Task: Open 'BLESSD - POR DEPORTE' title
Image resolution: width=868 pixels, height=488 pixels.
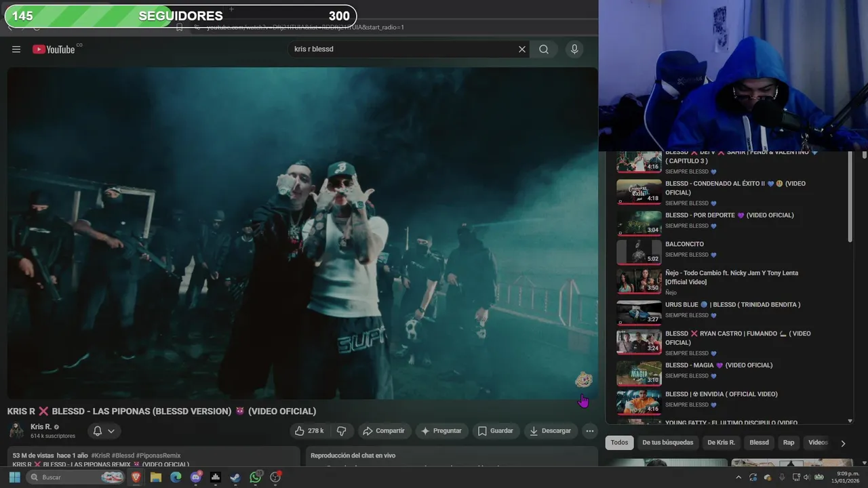Action: pyautogui.click(x=730, y=216)
